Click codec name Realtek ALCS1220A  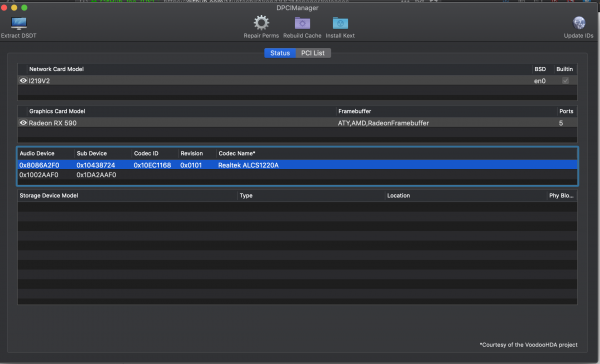click(248, 165)
